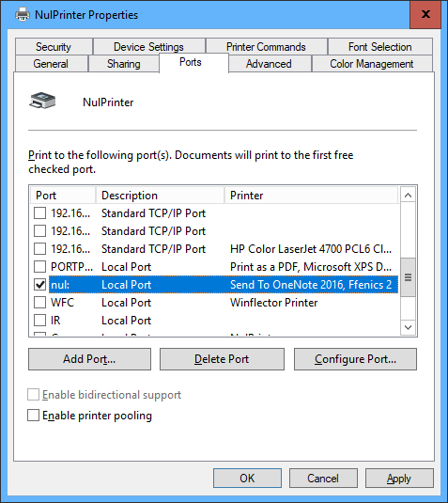Open Configure Port... settings
The height and width of the screenshot is (503, 448).
pos(355,359)
